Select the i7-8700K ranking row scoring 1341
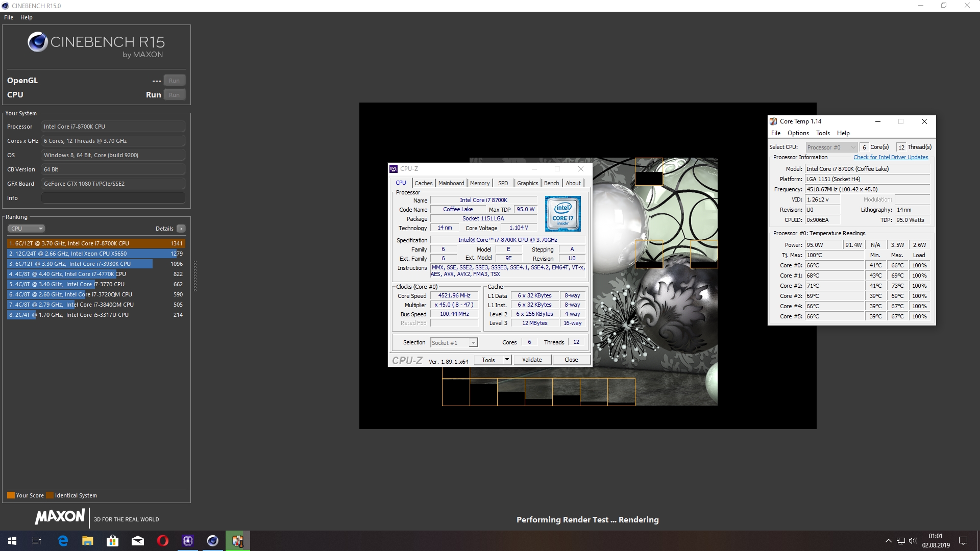Image resolution: width=980 pixels, height=551 pixels. click(x=96, y=243)
